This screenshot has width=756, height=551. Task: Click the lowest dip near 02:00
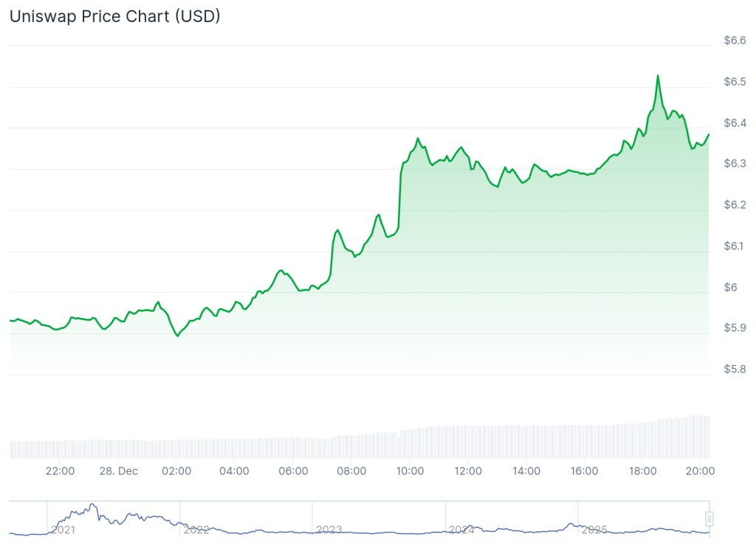click(x=177, y=336)
